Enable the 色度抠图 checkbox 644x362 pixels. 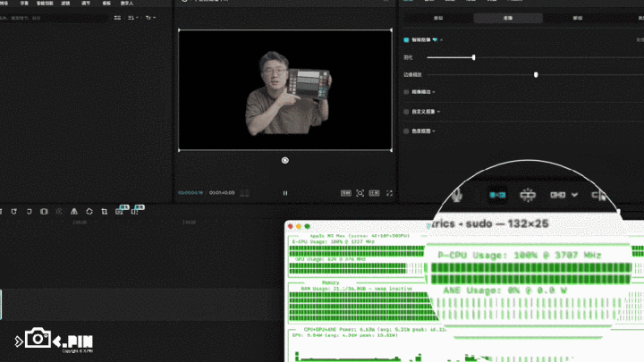coord(406,130)
